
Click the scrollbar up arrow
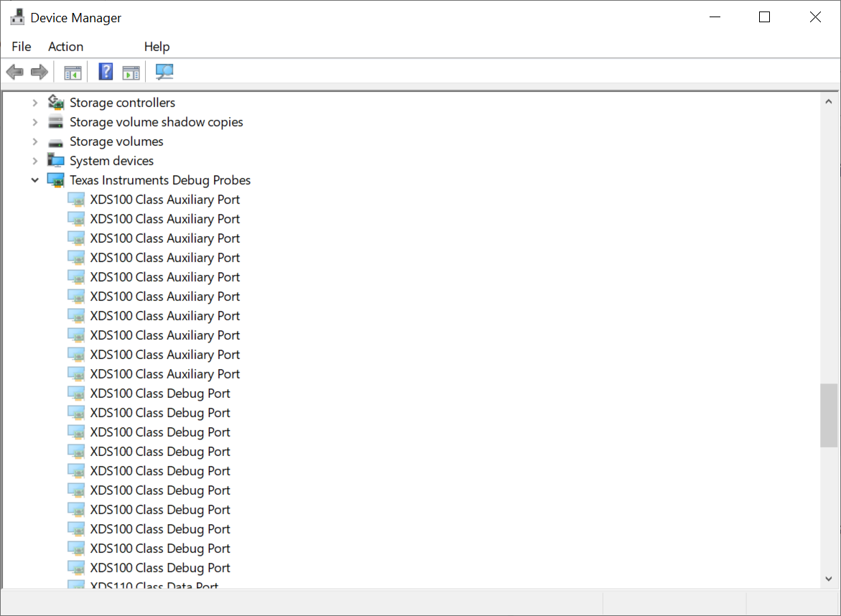point(829,101)
